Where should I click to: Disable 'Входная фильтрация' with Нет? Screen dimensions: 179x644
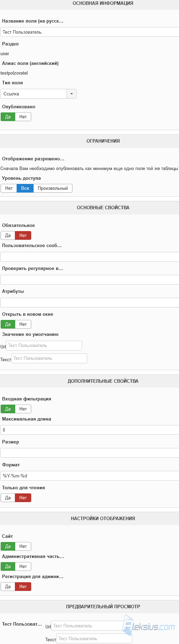23,409
